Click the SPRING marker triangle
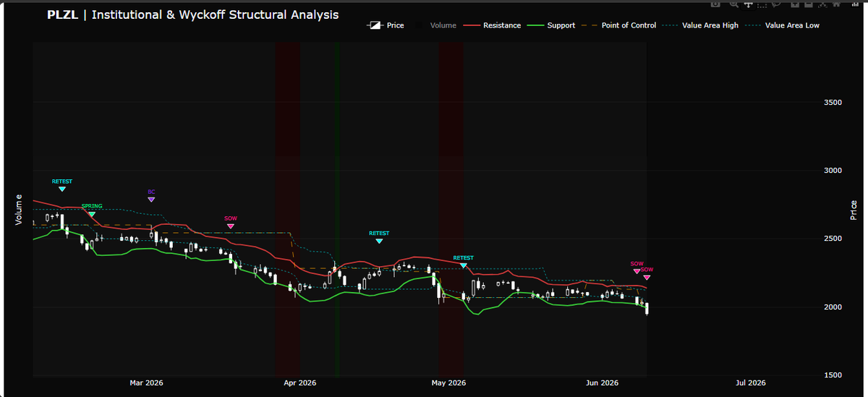 92,214
